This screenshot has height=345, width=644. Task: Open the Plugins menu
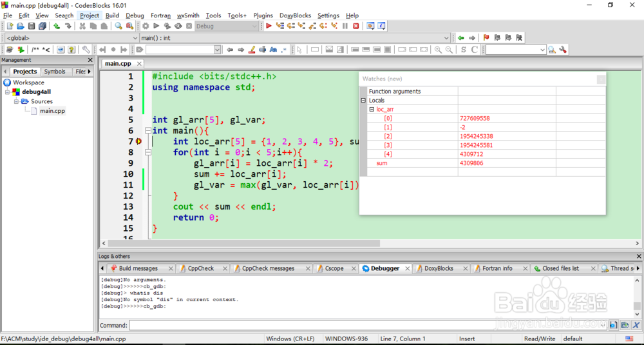263,15
